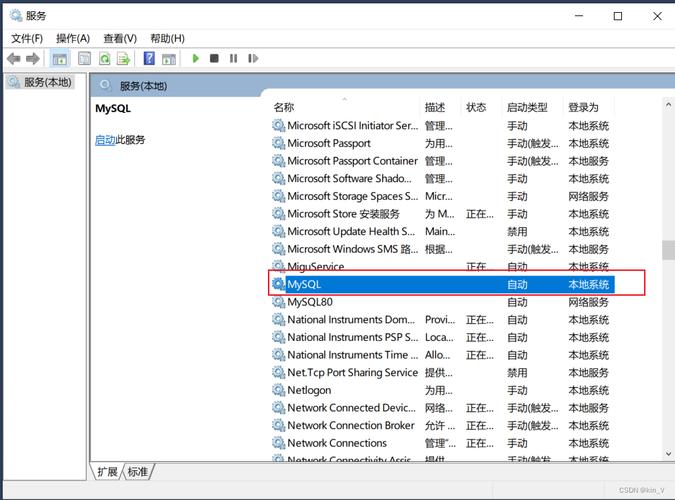Switch to the 标准 tab

[138, 472]
